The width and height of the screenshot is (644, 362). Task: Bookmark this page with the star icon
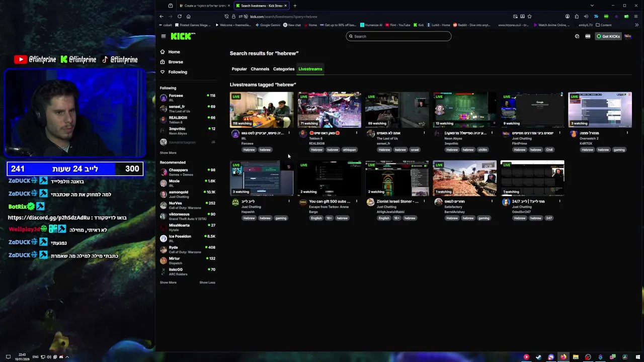click(x=529, y=17)
